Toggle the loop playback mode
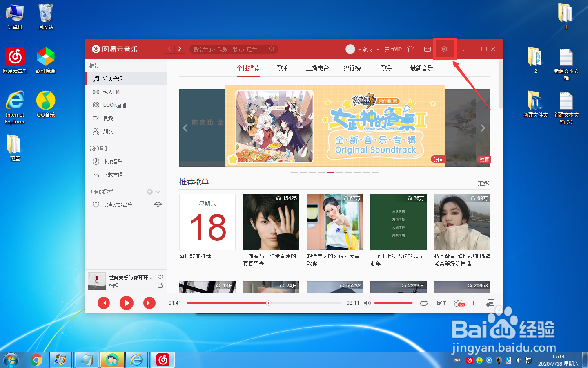Image resolution: width=588 pixels, height=368 pixels. pyautogui.click(x=424, y=303)
